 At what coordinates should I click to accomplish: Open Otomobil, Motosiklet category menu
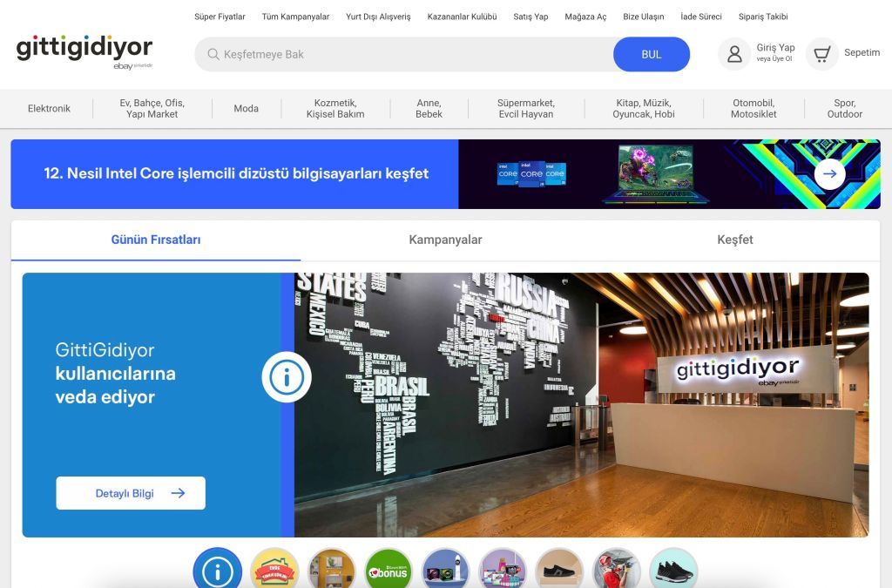tap(753, 108)
